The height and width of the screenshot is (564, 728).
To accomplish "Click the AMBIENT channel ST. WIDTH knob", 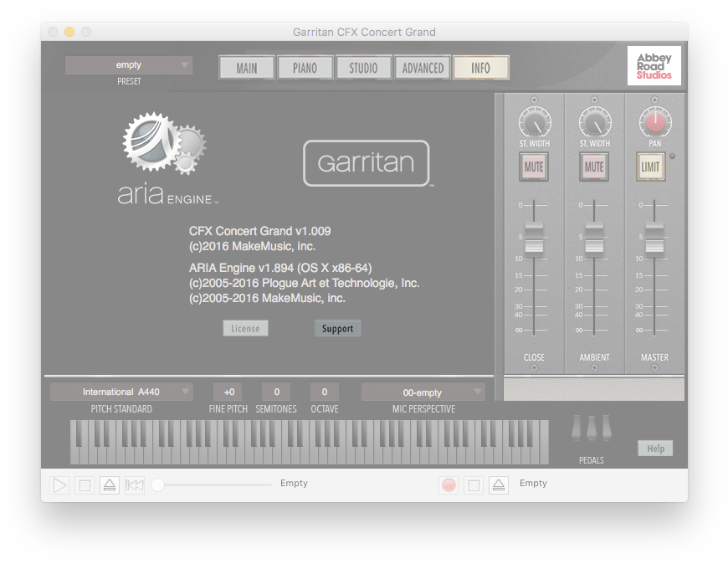I will coord(595,122).
